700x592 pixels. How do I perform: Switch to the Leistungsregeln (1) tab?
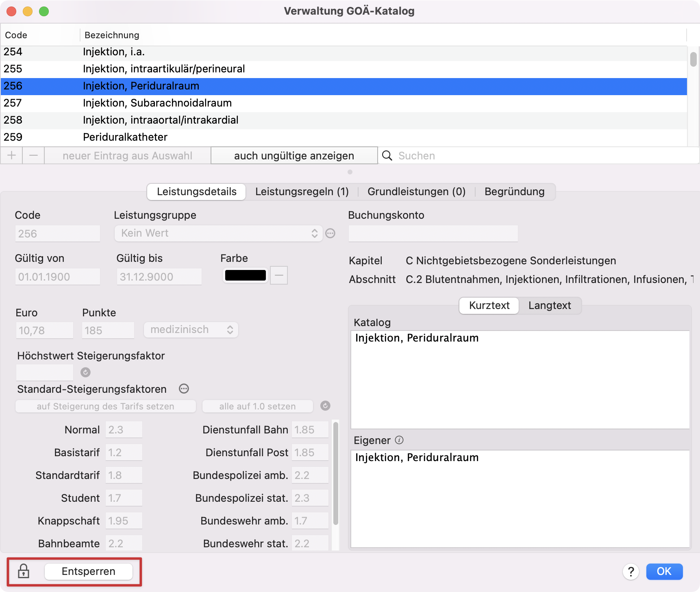(x=302, y=192)
